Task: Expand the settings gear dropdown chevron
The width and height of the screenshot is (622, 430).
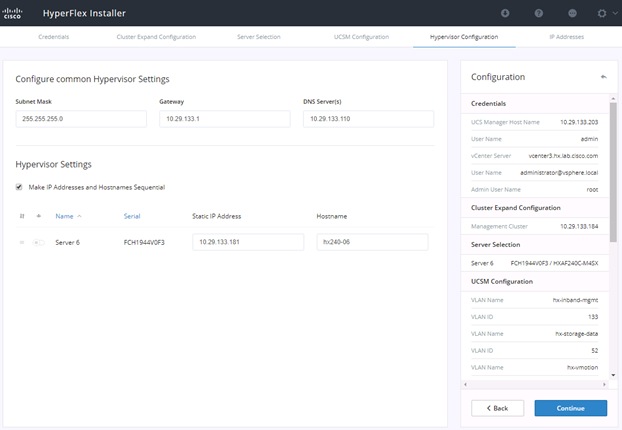Action: (615, 13)
